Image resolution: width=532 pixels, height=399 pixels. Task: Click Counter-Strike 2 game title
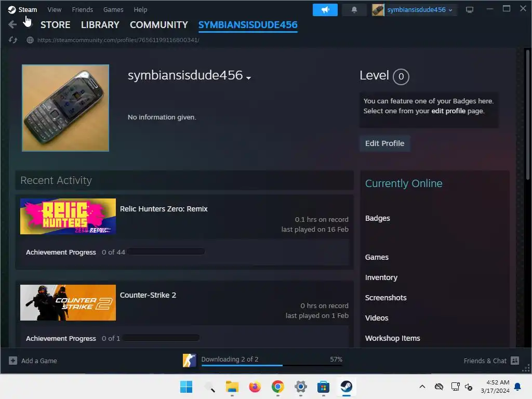coord(148,295)
